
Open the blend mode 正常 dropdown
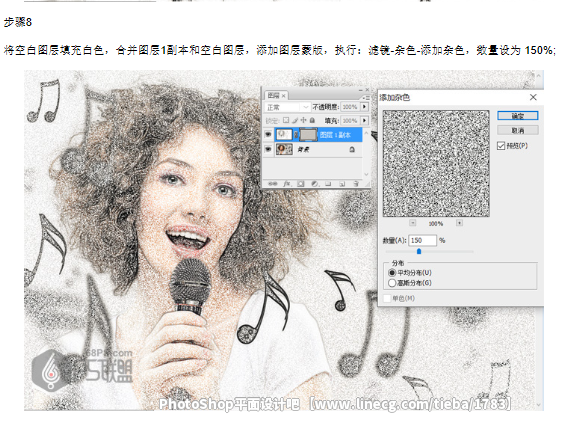click(x=288, y=107)
